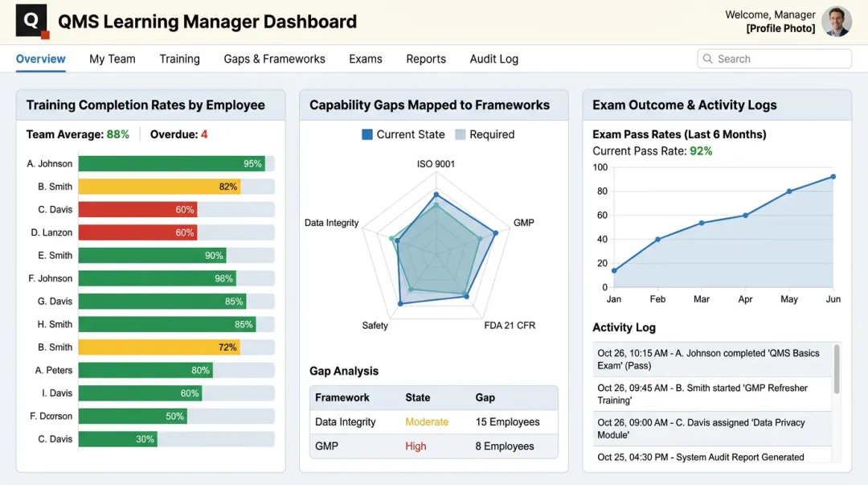Click the Framework column header
The image size is (868, 485).
click(342, 397)
